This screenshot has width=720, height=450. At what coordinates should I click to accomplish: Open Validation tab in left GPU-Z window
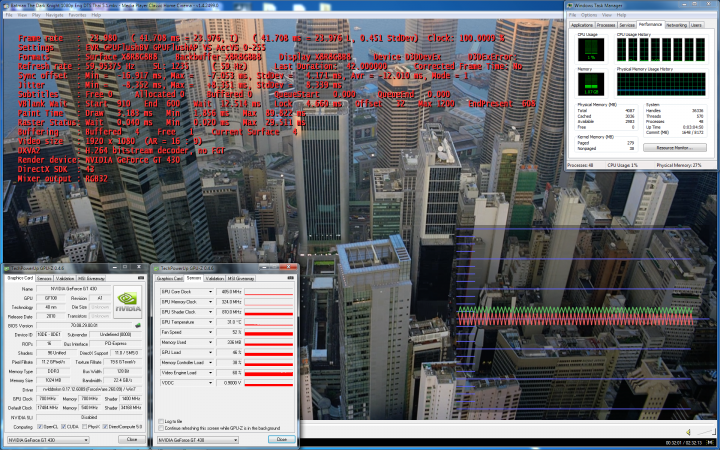[x=65, y=278]
